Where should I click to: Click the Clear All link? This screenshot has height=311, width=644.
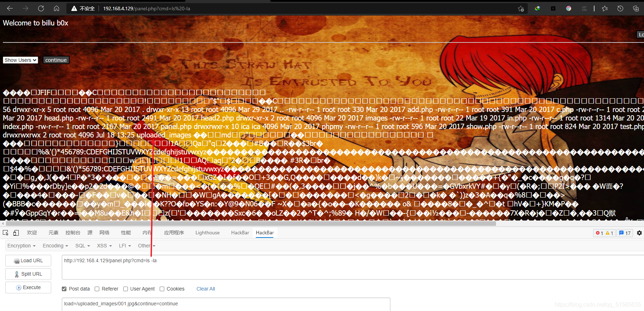point(206,289)
